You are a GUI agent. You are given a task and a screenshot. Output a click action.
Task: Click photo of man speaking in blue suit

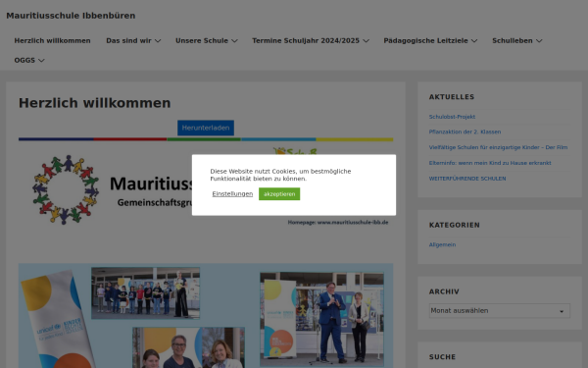[x=321, y=319]
